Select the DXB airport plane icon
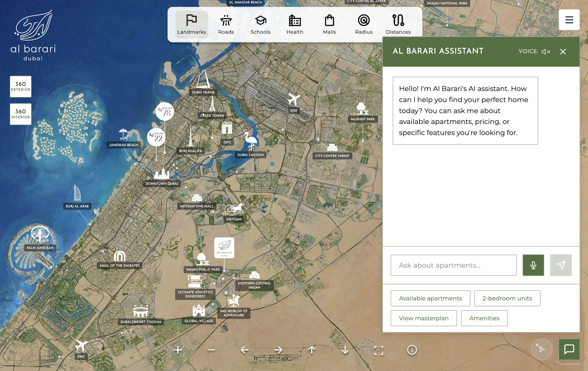This screenshot has width=588, height=371. point(294,99)
